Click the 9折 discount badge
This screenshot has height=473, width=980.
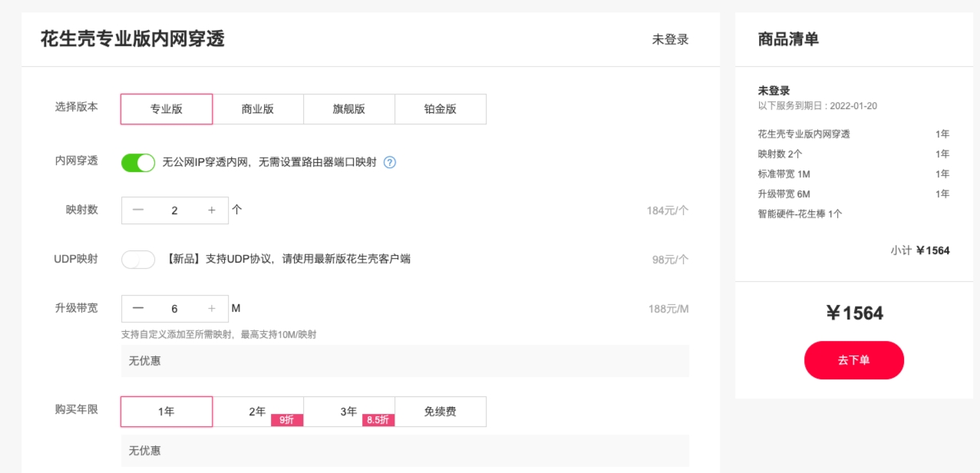pos(287,420)
